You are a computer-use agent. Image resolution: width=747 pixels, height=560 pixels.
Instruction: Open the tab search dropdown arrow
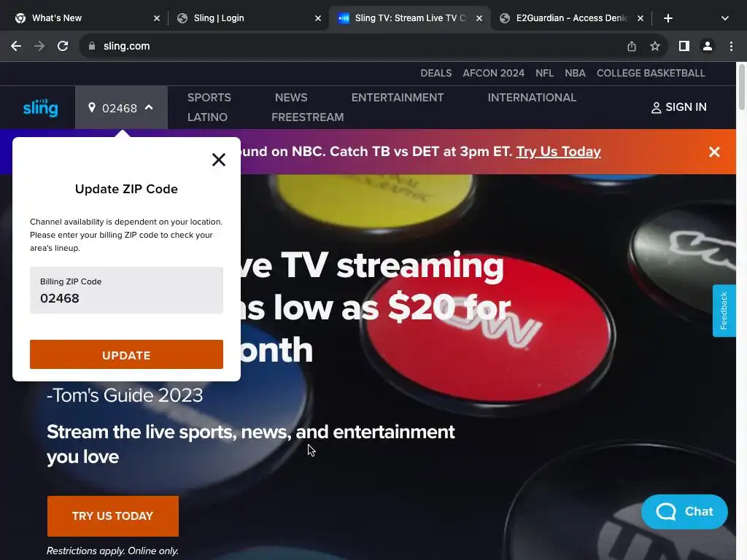724,18
